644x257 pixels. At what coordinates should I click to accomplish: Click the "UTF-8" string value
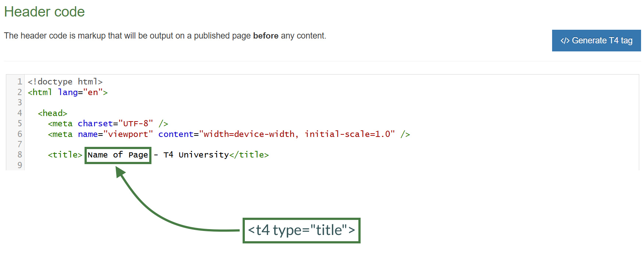point(136,123)
